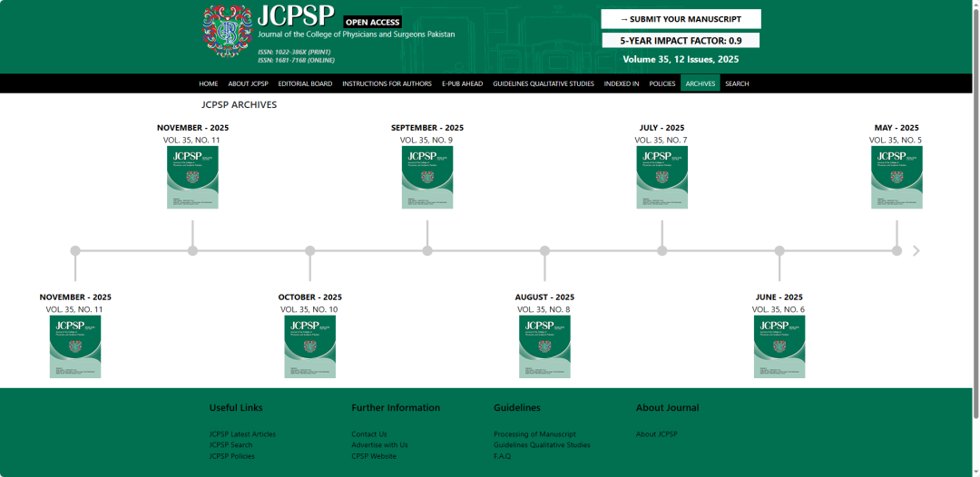Click the 'SEPTEMBER - 2025' heading
The width and height of the screenshot is (980, 477).
click(427, 128)
